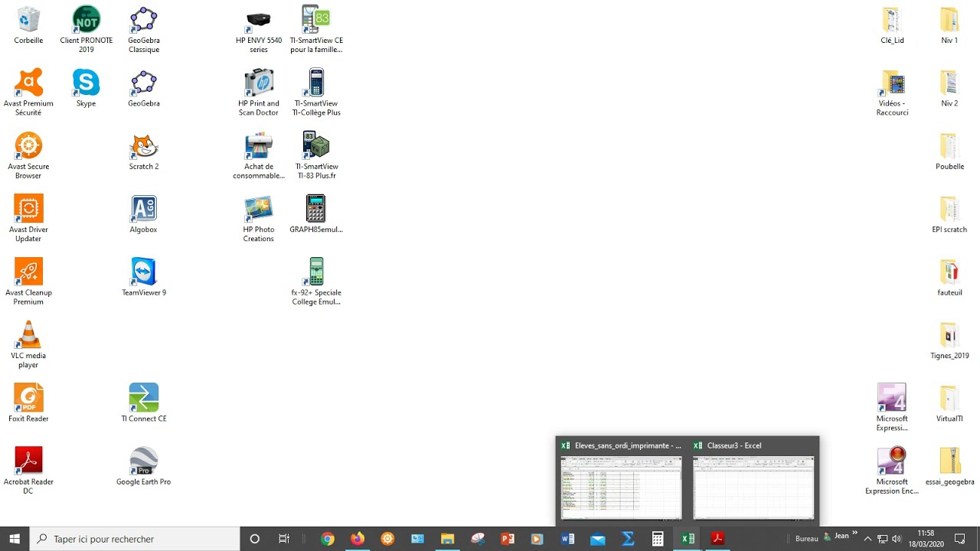Image resolution: width=980 pixels, height=551 pixels.
Task: Select TI-SmartView TI-Collège Plus icon
Action: pyautogui.click(x=316, y=93)
